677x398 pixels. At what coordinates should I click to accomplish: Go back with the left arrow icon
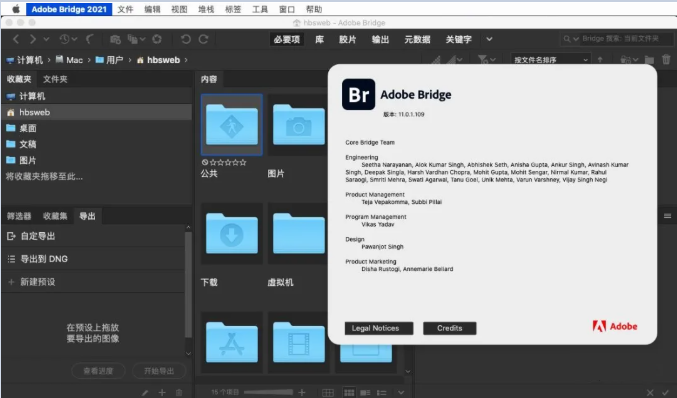16,39
